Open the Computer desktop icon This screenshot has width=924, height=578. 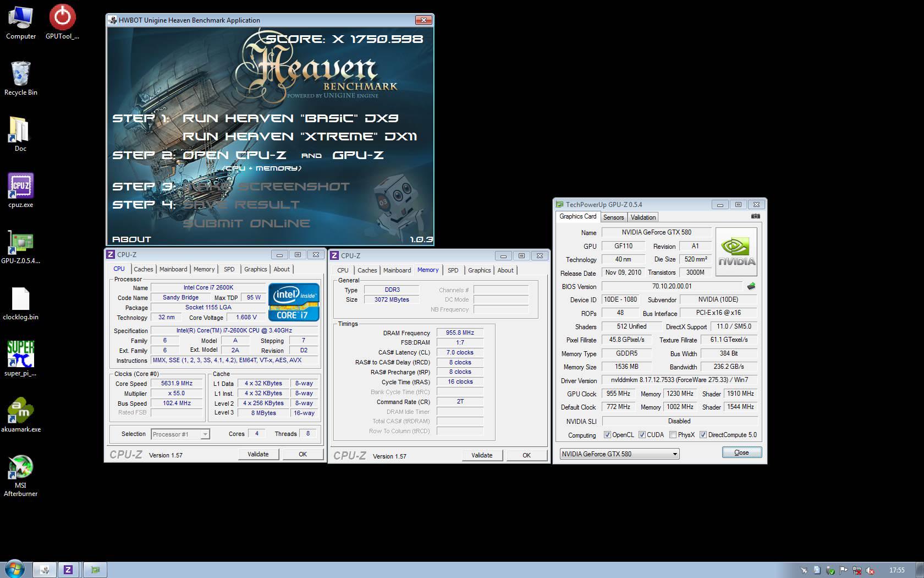click(21, 23)
